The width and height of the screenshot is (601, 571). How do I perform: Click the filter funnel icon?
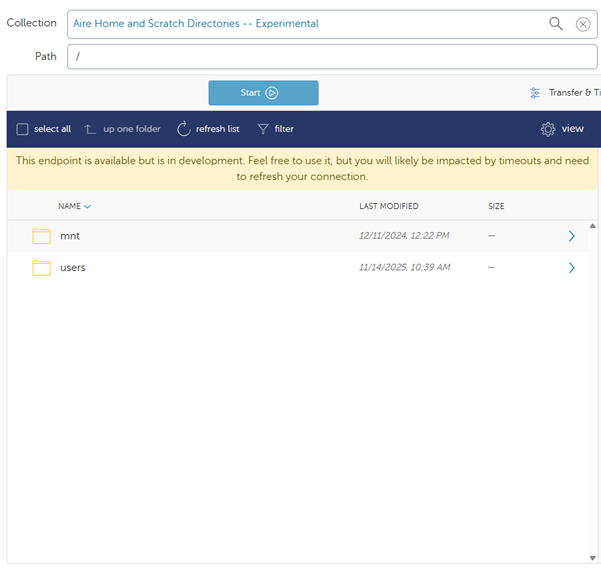[x=263, y=129]
